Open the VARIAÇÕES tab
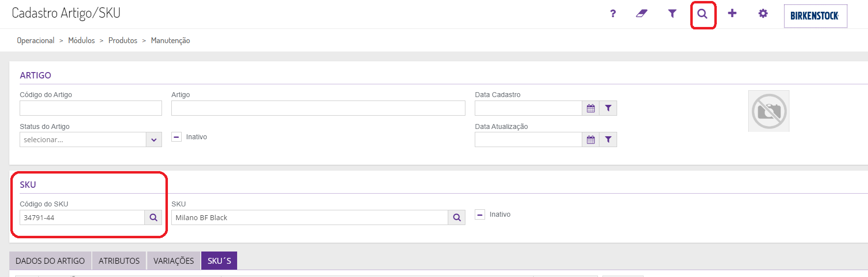Screen dimensions: 868x277 [173, 261]
